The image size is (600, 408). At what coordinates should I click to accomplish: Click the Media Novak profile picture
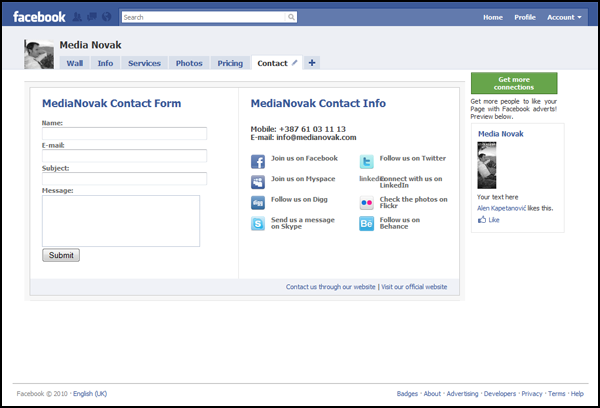click(x=39, y=54)
